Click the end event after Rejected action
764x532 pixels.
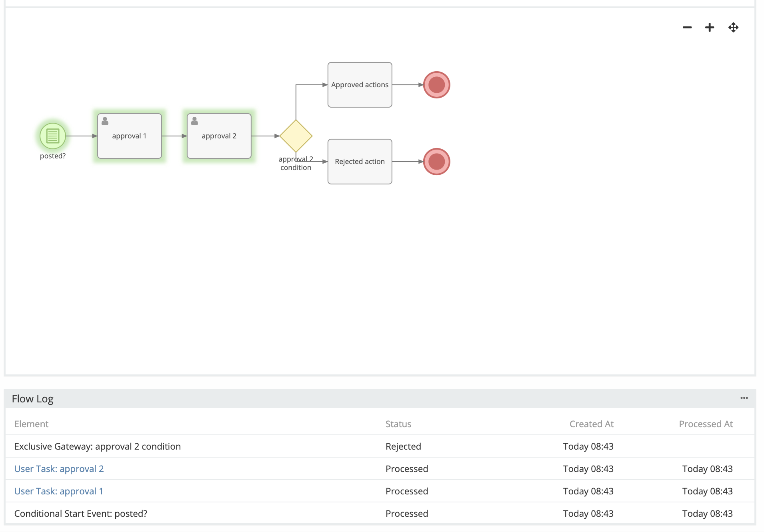pyautogui.click(x=436, y=162)
